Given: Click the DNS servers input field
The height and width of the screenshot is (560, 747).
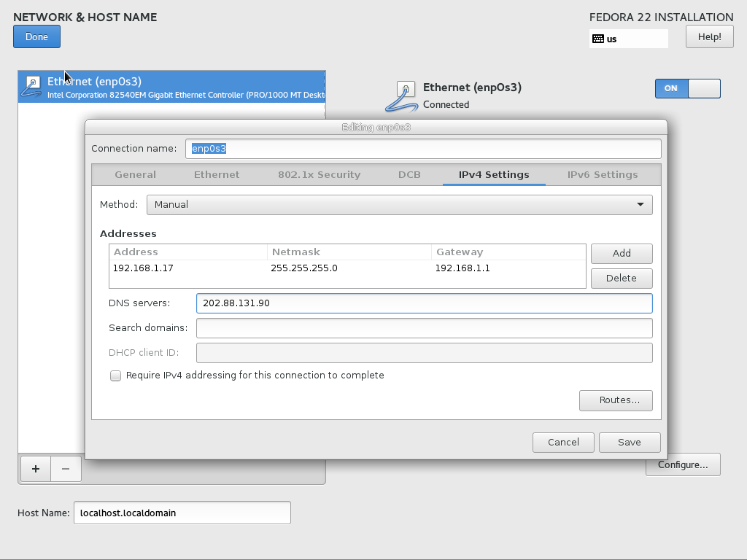Looking at the screenshot, I should pos(424,303).
